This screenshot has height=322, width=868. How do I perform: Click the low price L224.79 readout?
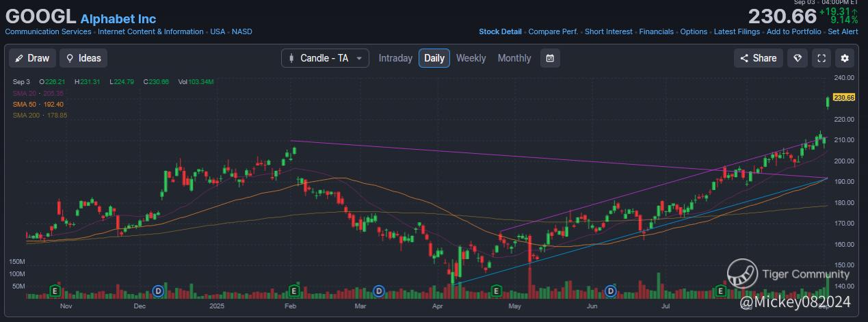(123, 82)
